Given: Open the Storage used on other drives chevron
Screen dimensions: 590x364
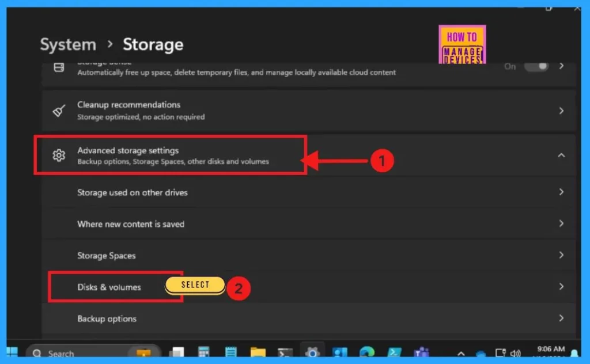Looking at the screenshot, I should tap(561, 192).
